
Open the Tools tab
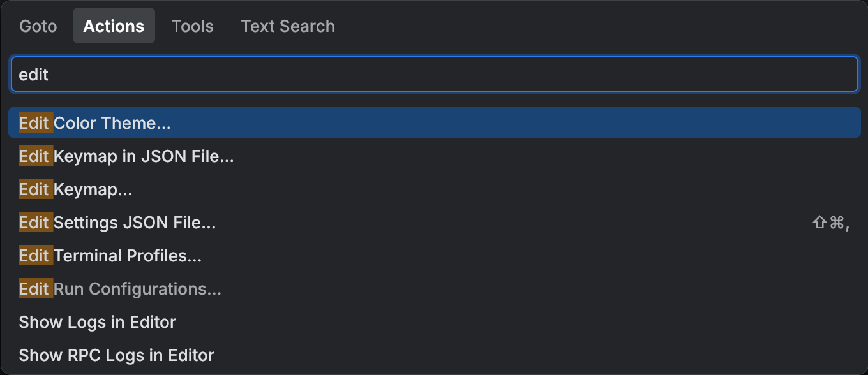192,26
